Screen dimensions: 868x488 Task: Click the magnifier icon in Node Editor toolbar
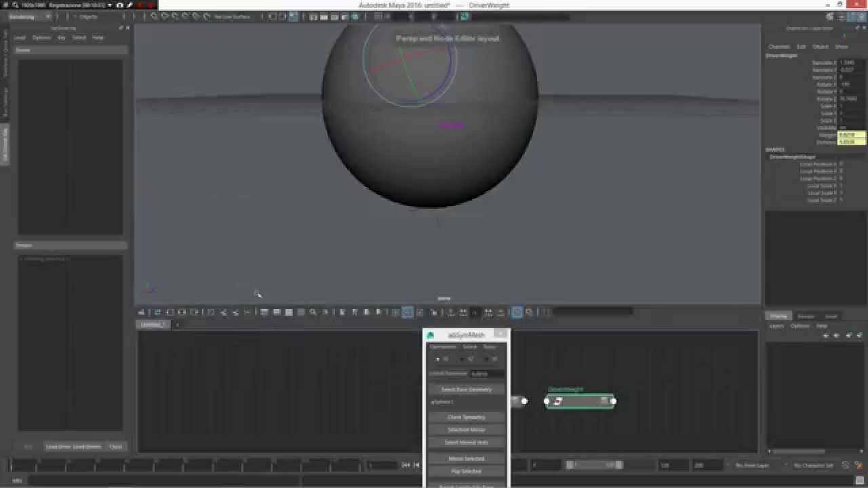tap(313, 312)
